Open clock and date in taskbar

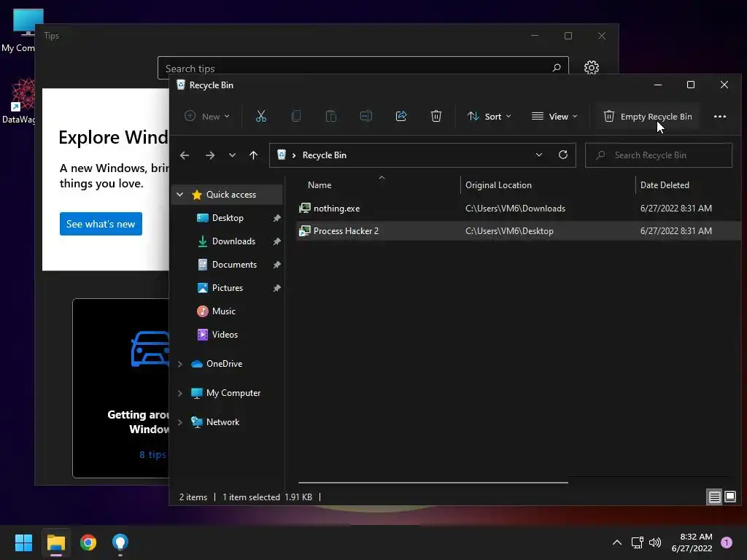coord(692,542)
